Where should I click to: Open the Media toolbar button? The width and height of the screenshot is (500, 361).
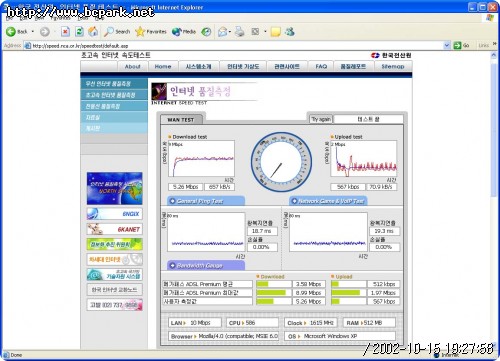(x=184, y=32)
